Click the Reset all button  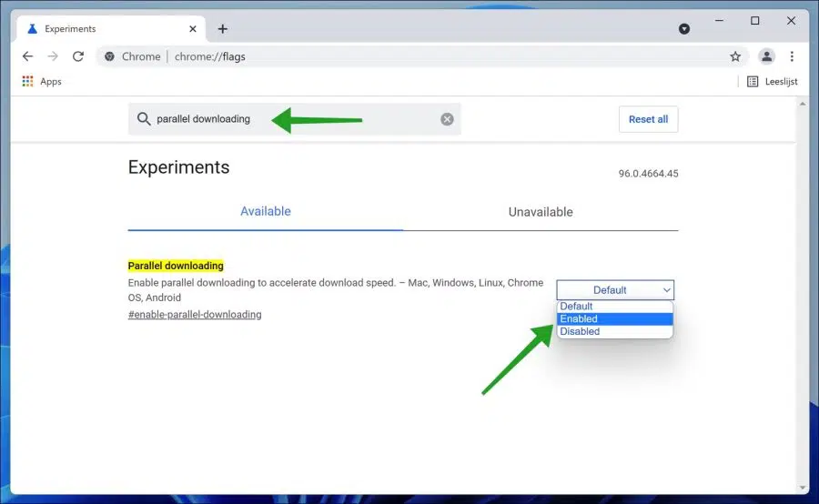[648, 119]
